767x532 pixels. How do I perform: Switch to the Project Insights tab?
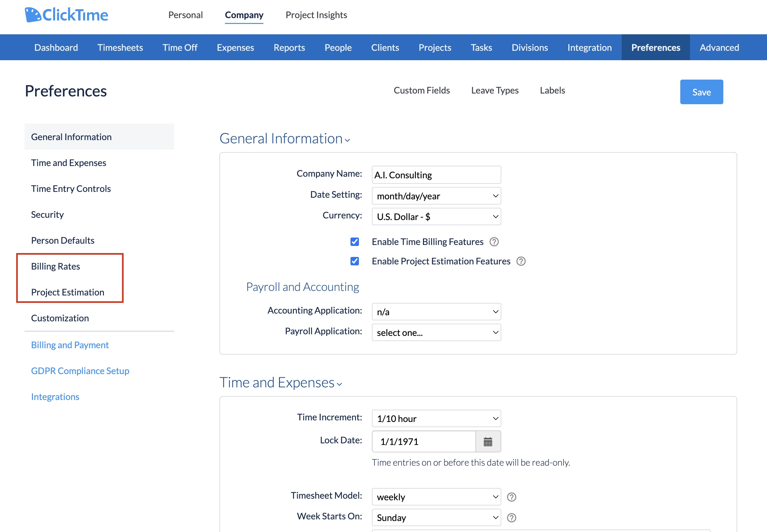click(x=316, y=15)
